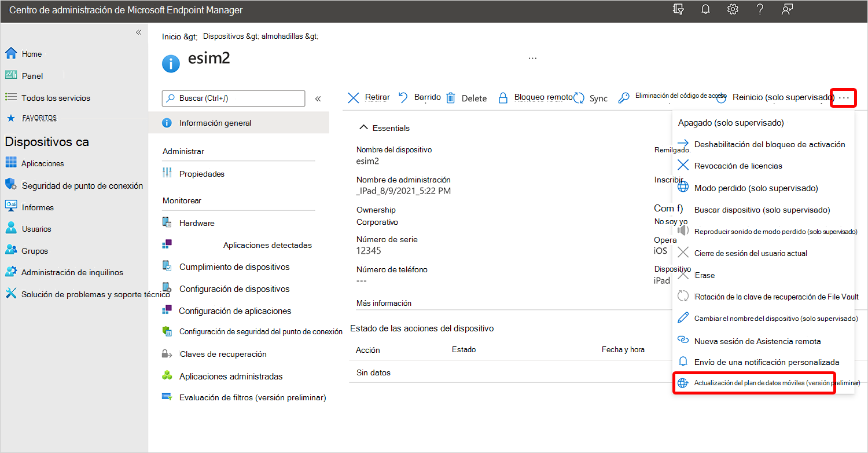868x453 pixels.
Task: Collapse the left navigation with double chevron
Action: (138, 32)
